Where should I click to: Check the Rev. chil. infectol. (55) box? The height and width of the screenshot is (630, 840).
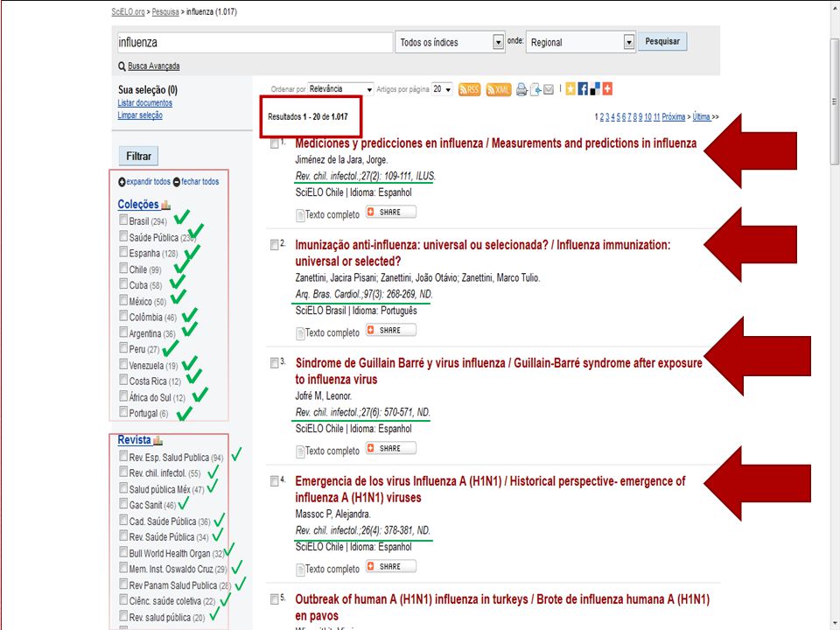pos(123,472)
